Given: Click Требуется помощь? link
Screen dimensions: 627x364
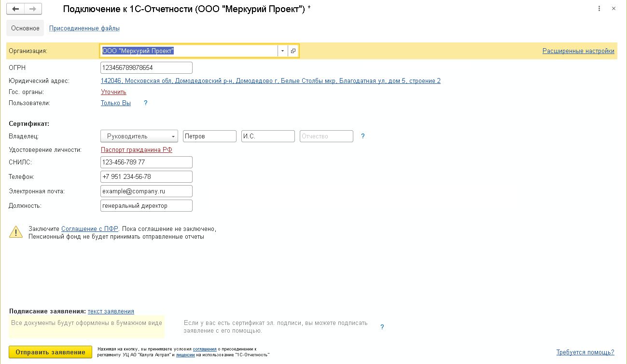Looking at the screenshot, I should (x=585, y=352).
